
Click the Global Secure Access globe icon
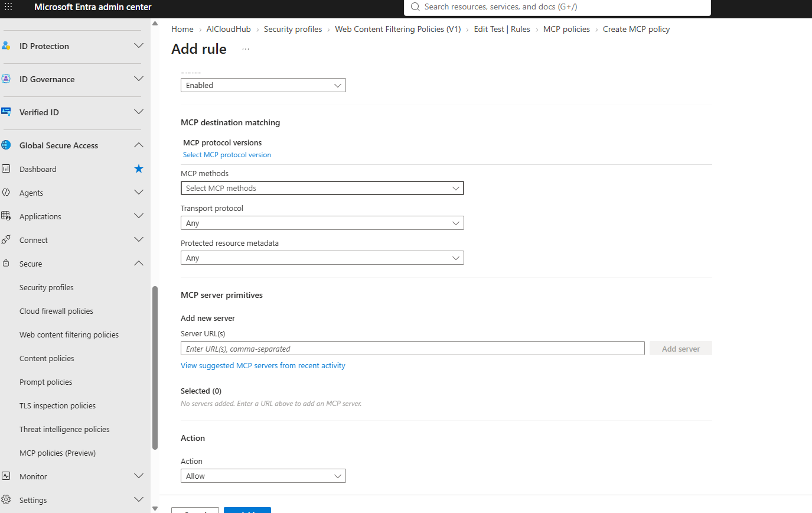coord(6,145)
